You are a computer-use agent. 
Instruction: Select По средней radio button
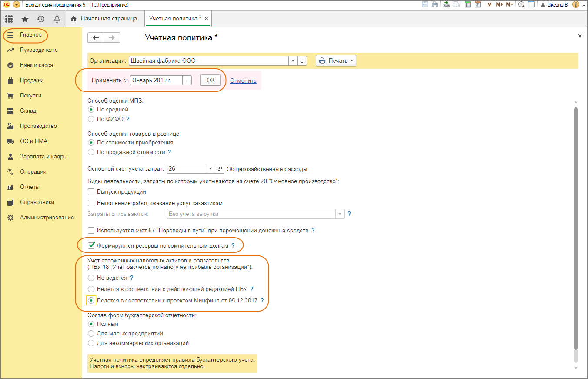(x=91, y=110)
